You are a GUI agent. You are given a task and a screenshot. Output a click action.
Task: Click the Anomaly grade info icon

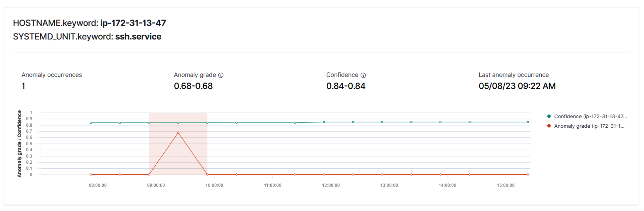coord(221,75)
